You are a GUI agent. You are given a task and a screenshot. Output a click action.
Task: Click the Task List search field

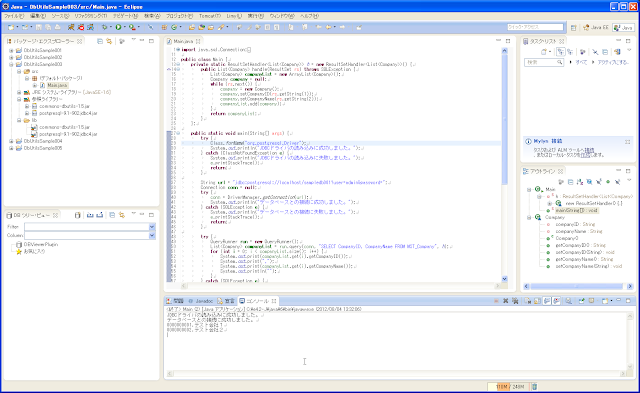click(x=544, y=62)
